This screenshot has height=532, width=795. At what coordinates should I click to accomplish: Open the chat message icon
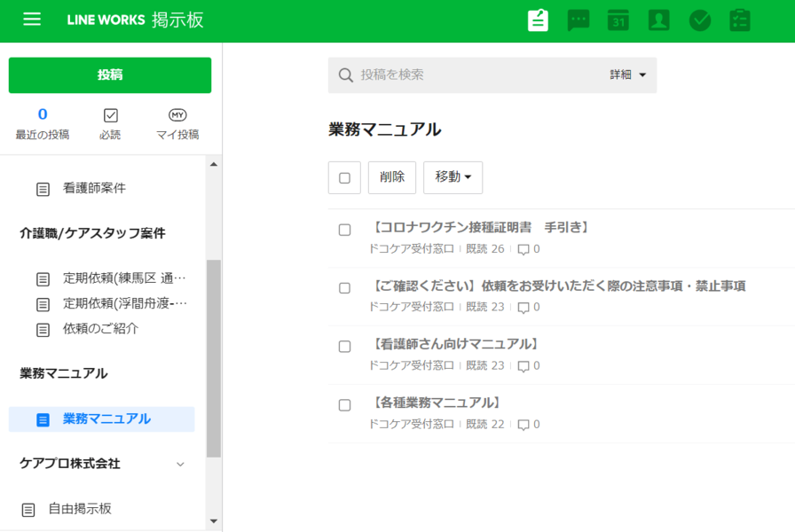(579, 20)
